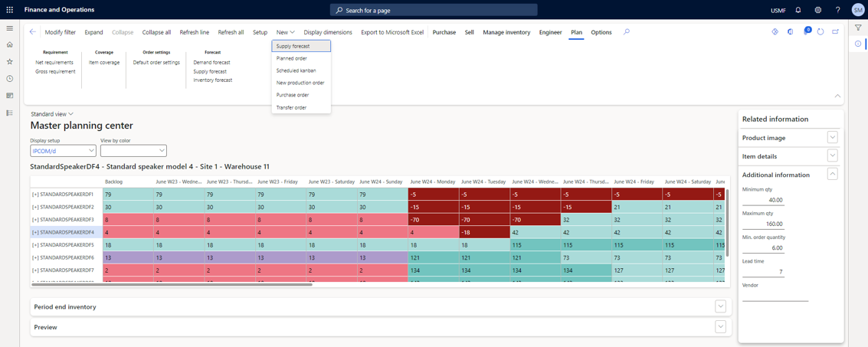The image size is (868, 347).
Task: Choose New production order menu item
Action: [x=301, y=83]
